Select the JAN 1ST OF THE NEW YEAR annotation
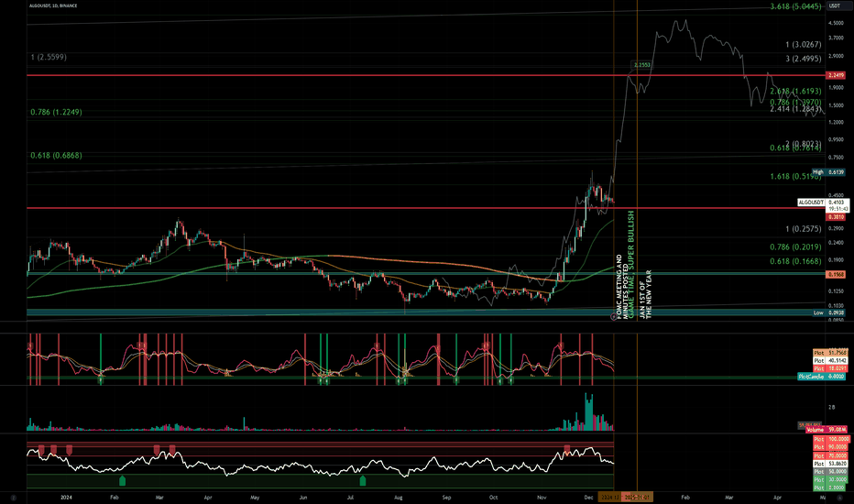 (x=645, y=294)
